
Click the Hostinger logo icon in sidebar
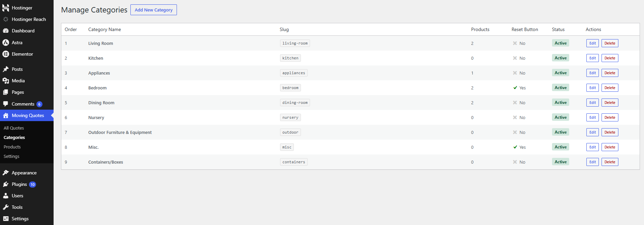(x=6, y=8)
